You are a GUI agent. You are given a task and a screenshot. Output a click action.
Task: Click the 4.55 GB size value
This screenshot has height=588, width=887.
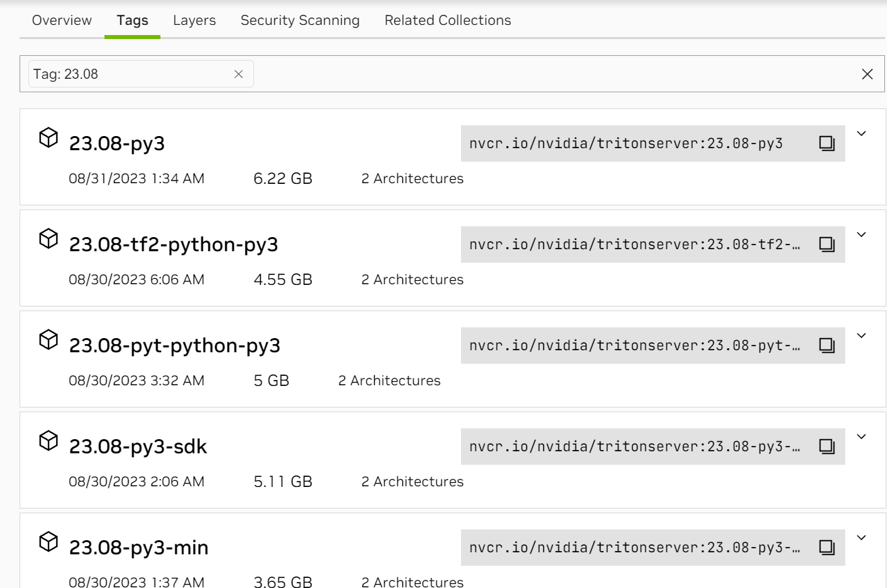(x=283, y=280)
